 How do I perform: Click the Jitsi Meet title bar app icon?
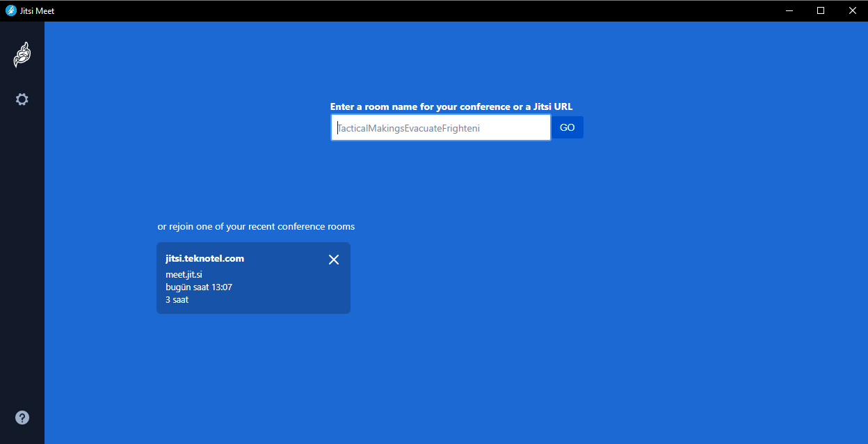[10, 10]
